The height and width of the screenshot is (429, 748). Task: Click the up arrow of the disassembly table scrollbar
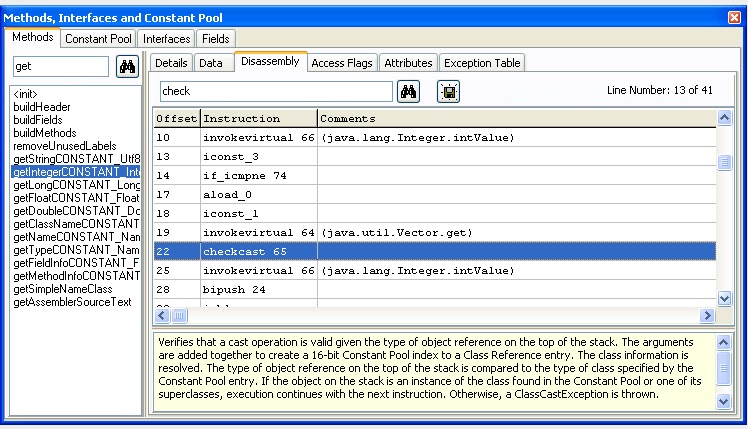click(724, 117)
